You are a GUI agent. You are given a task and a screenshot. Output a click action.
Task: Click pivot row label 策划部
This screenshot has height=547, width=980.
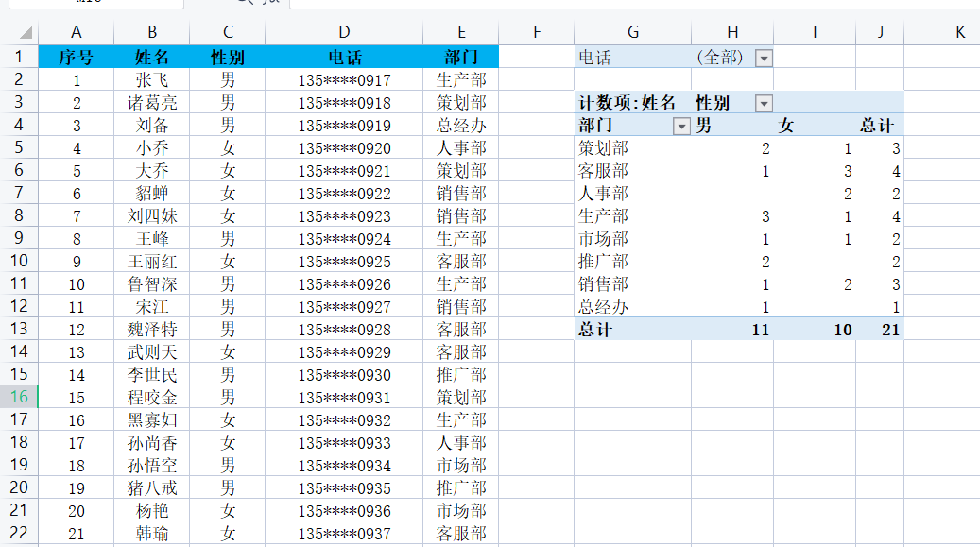tap(603, 148)
